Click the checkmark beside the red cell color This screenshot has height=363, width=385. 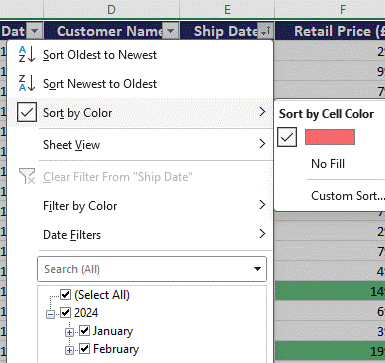[287, 137]
